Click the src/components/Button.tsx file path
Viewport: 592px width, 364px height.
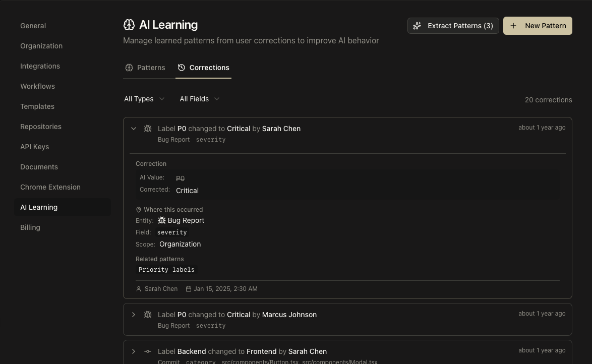point(260,362)
